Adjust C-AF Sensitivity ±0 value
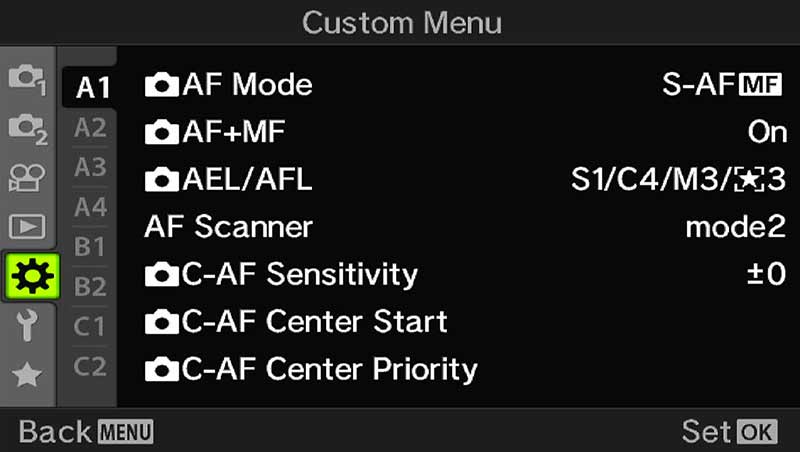This screenshot has height=452, width=800. (x=766, y=275)
